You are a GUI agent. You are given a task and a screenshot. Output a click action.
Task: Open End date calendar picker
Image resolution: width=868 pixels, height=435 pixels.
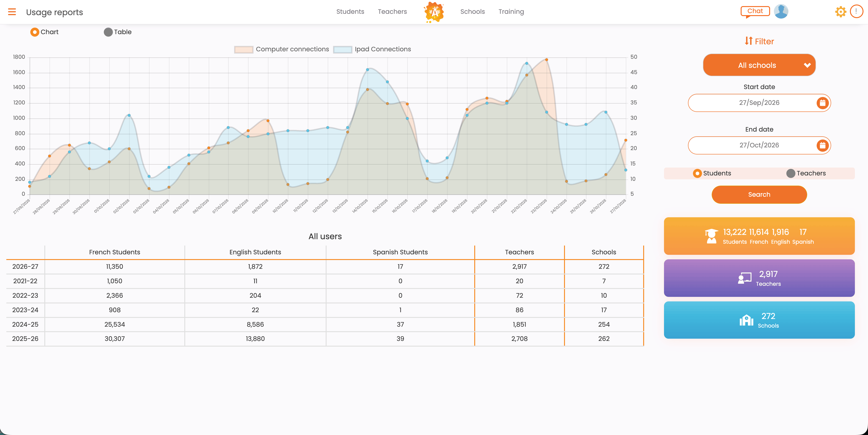[x=823, y=145]
